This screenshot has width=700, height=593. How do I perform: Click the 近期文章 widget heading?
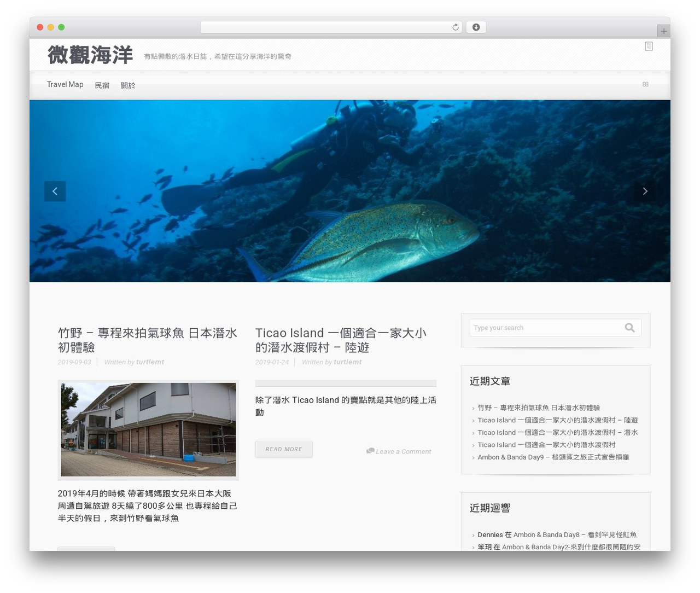(x=490, y=381)
